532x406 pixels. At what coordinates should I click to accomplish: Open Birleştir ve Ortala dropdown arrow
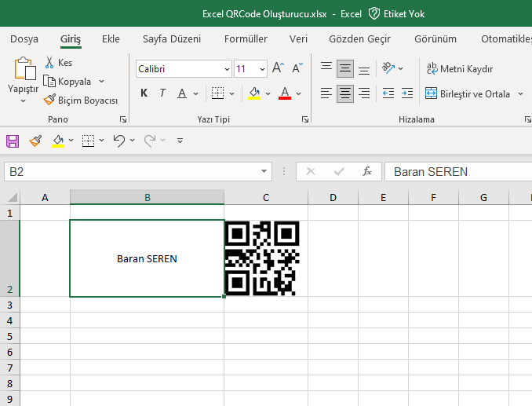click(520, 93)
